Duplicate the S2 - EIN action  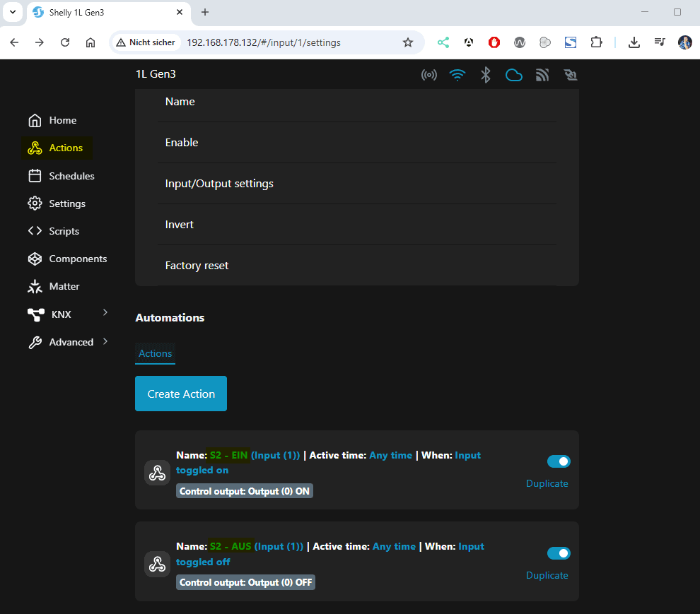[x=547, y=483]
